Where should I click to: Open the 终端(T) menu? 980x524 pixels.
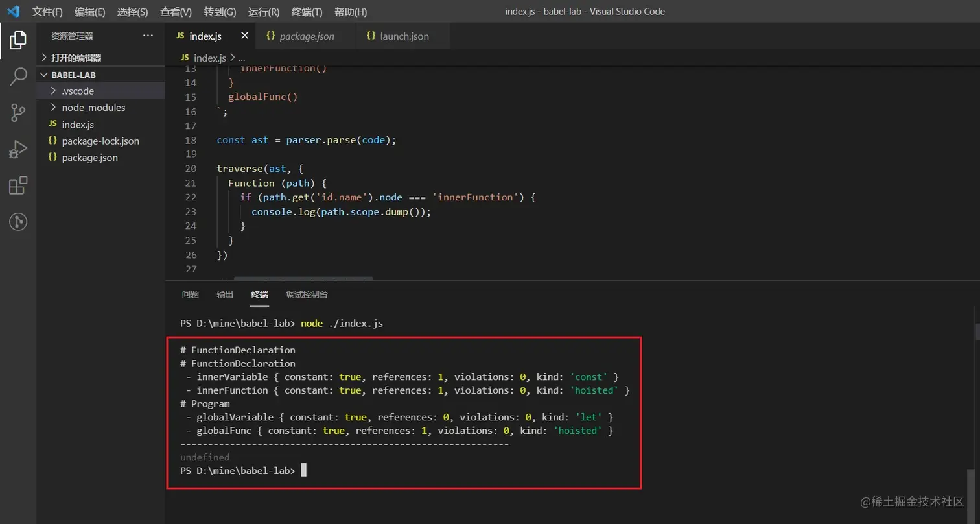coord(307,12)
